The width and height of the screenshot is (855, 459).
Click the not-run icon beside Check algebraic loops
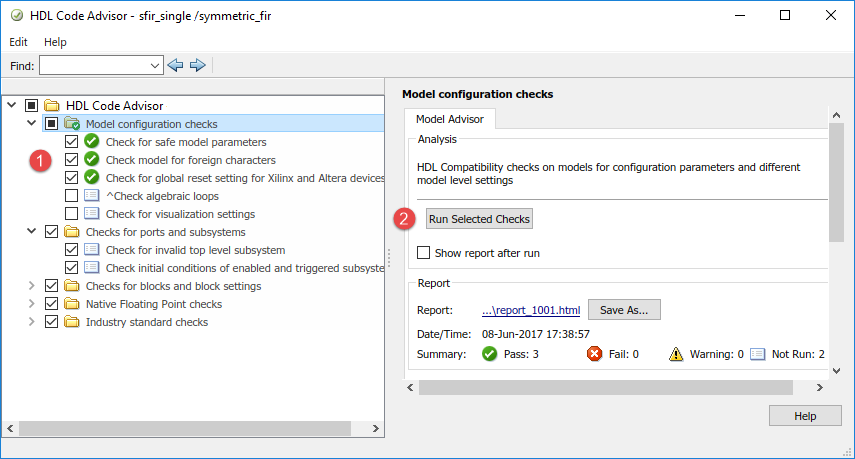pos(91,196)
